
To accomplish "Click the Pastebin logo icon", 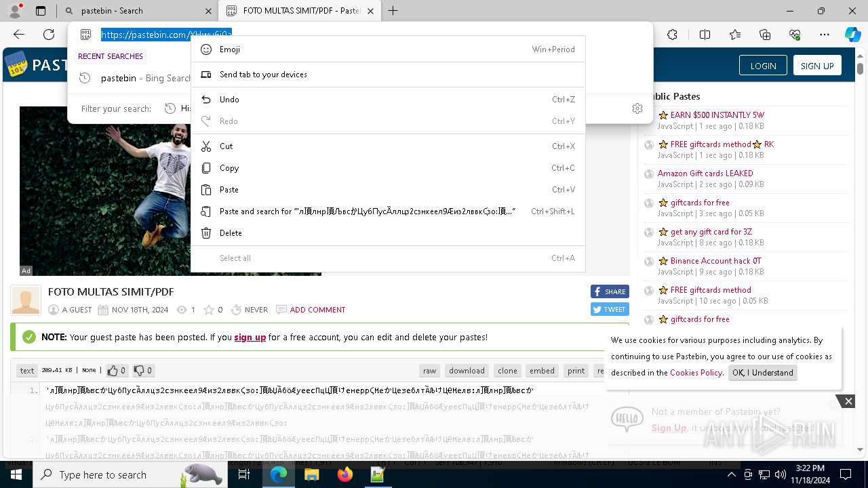I will pyautogui.click(x=16, y=64).
